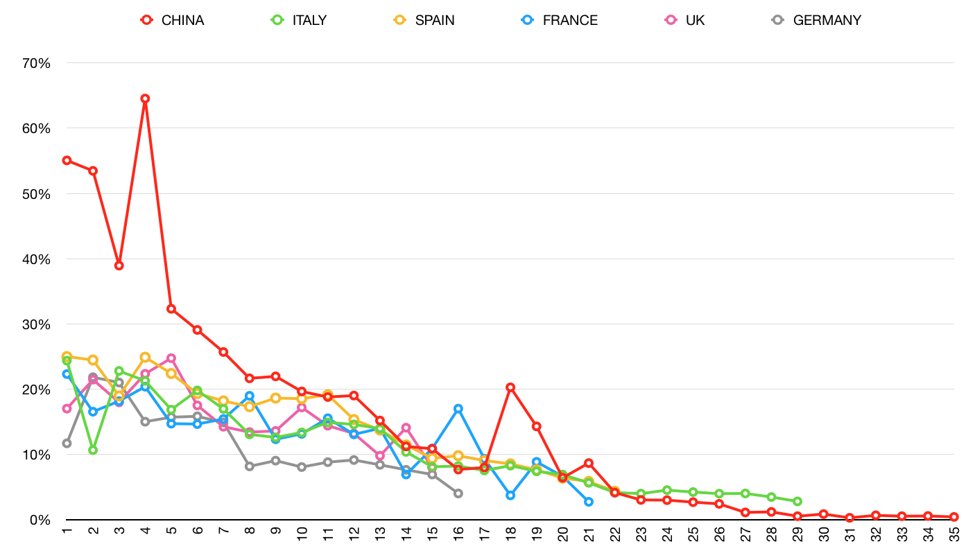Select the GERMANY legend label text
The height and width of the screenshot is (560, 975).
pos(827,20)
